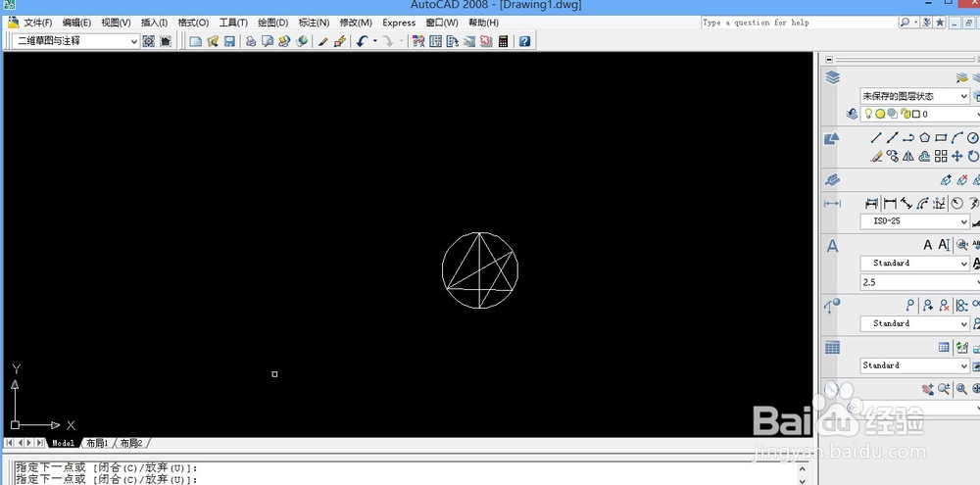Select the Rectangle tool

(x=941, y=138)
